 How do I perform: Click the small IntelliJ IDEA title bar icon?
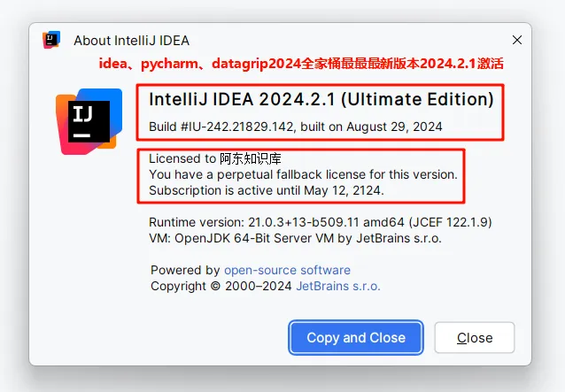[52, 40]
